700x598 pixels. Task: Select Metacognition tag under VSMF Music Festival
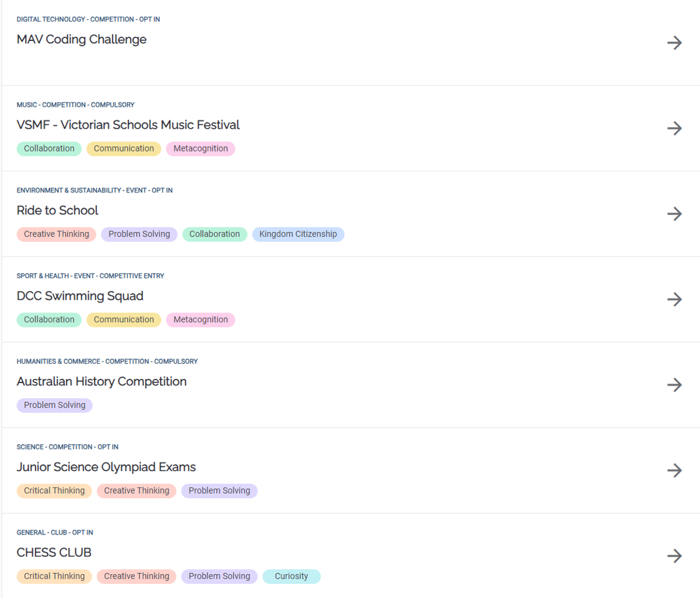click(x=201, y=149)
